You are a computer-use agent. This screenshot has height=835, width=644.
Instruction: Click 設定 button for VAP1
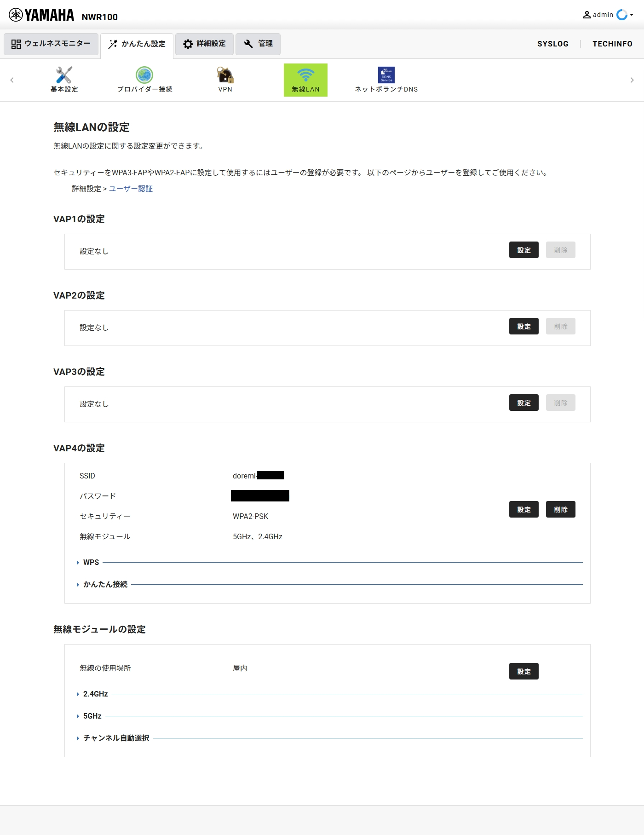click(x=524, y=250)
